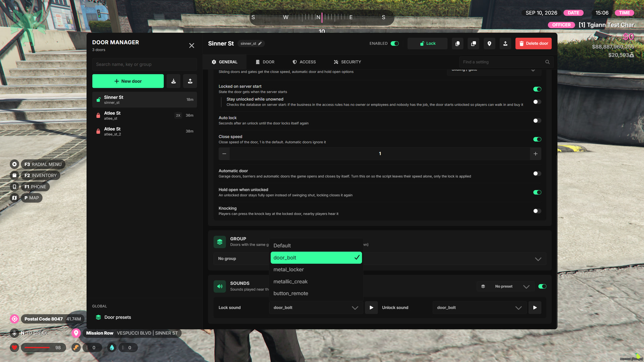
Task: Click the green unlocked padlock for Sinner St
Action: 98,100
